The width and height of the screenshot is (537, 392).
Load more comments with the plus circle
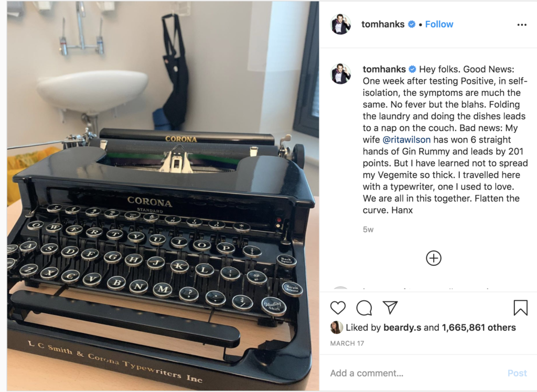click(434, 258)
